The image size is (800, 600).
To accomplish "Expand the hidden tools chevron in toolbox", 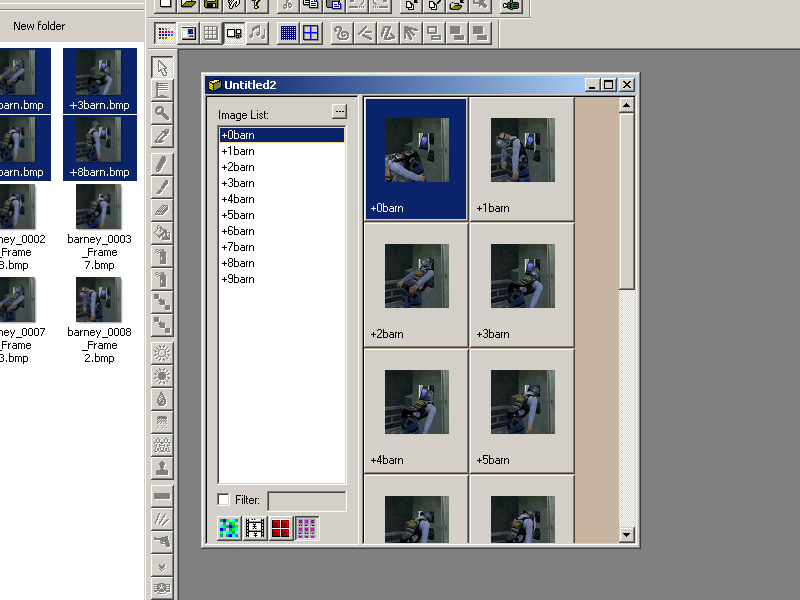I will coord(162,567).
